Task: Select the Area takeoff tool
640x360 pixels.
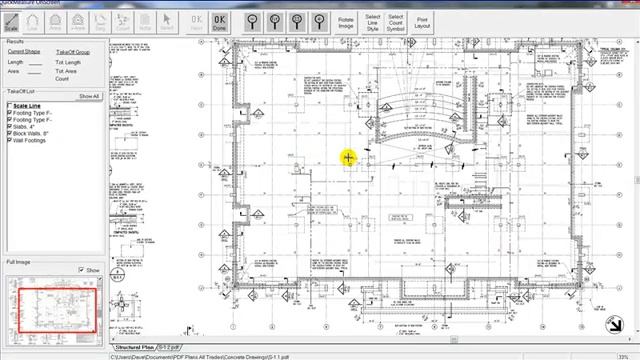Action: (x=55, y=22)
